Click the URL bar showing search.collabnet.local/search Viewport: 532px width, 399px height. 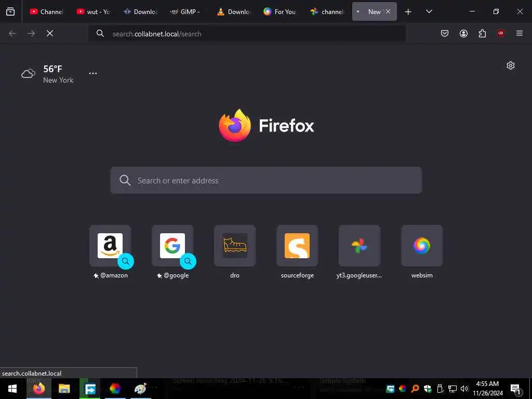[x=247, y=34]
